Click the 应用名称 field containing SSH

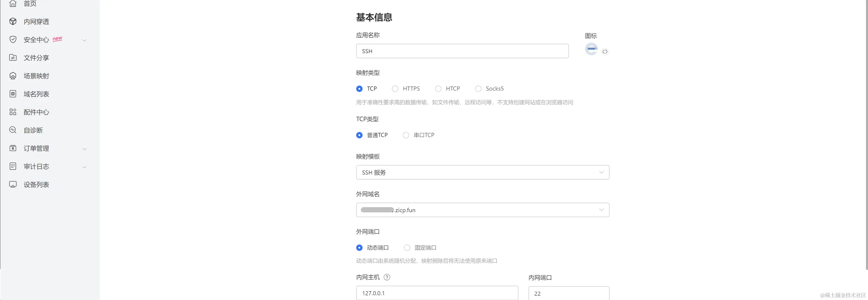(462, 51)
